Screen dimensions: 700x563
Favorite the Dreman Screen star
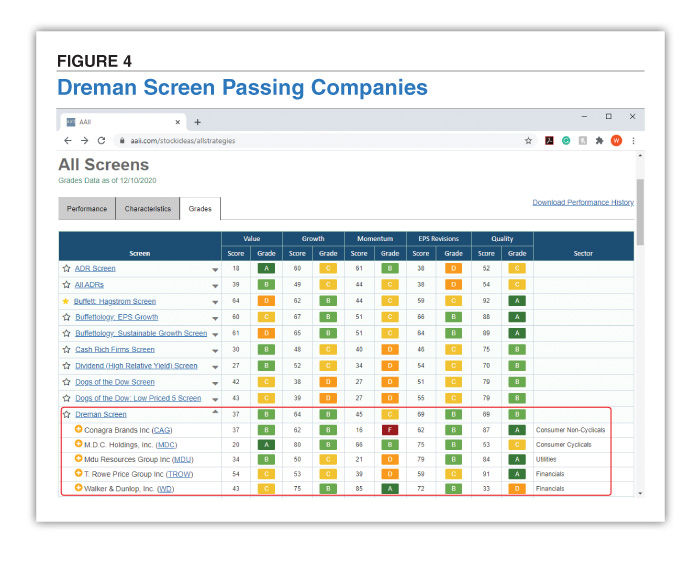coord(67,414)
